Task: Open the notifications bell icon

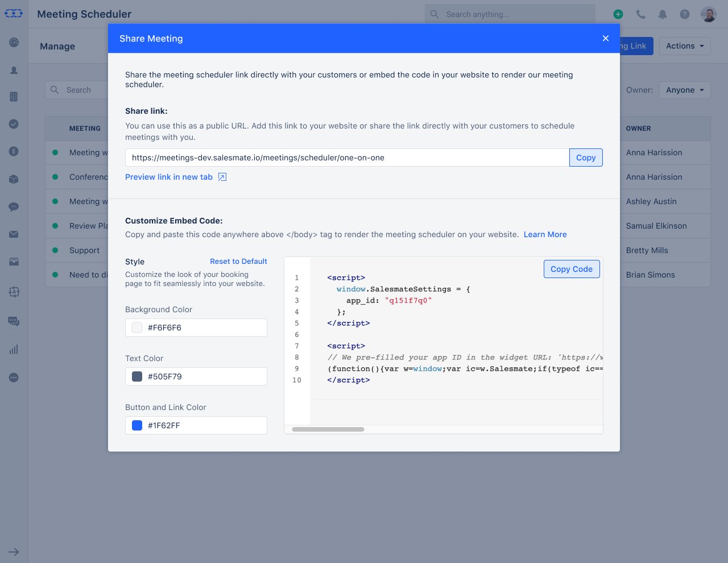Action: pos(663,14)
